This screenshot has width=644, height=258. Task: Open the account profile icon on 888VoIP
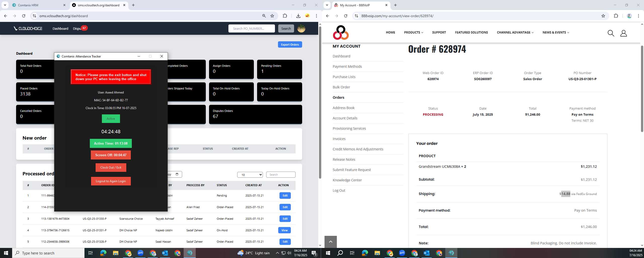click(623, 33)
